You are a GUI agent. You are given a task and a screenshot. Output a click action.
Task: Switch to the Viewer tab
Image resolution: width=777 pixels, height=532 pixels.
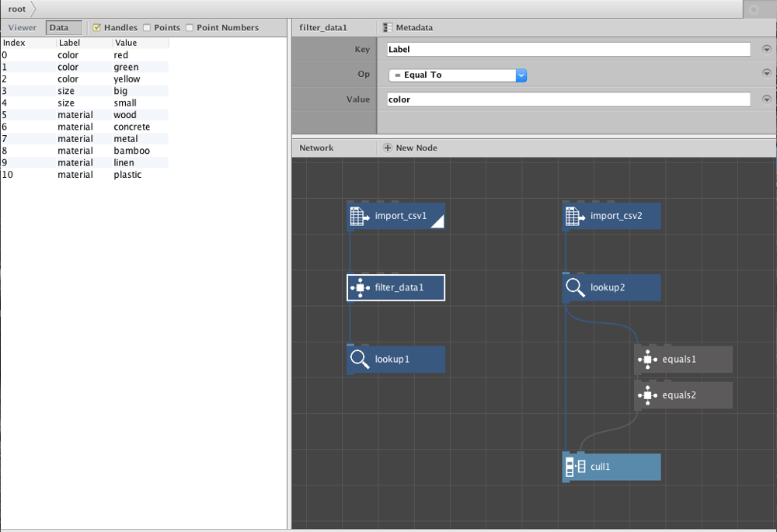pos(23,28)
